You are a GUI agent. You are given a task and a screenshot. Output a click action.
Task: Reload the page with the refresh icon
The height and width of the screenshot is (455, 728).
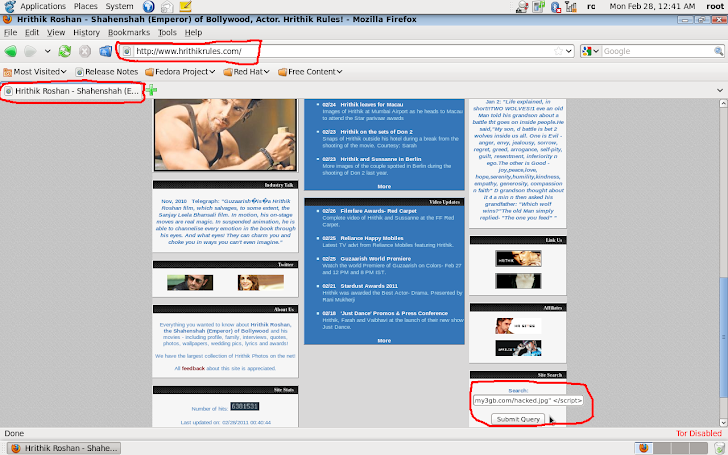point(65,51)
